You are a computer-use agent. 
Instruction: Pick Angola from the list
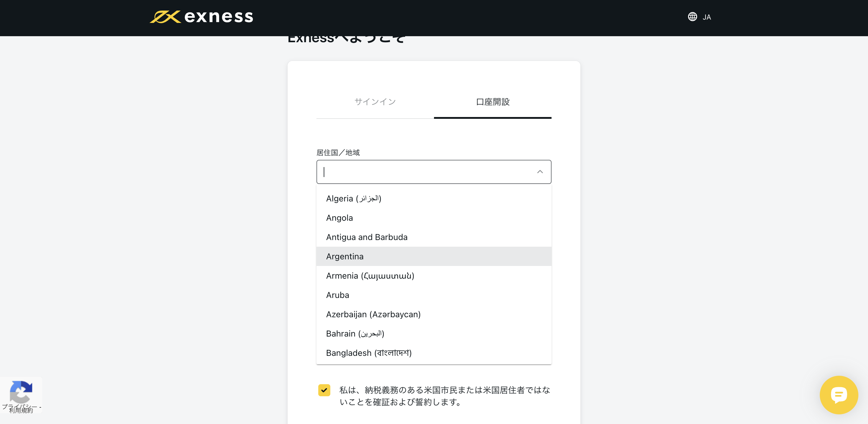click(x=339, y=218)
